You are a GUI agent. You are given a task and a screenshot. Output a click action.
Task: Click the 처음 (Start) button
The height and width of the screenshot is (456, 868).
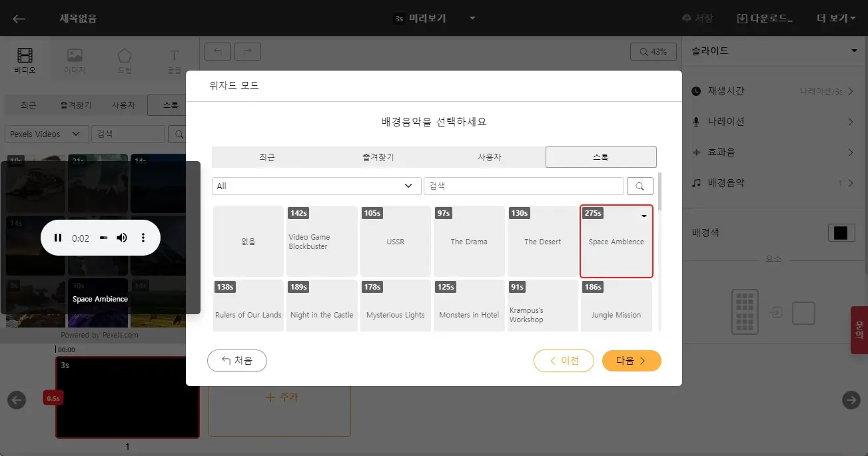pyautogui.click(x=237, y=360)
